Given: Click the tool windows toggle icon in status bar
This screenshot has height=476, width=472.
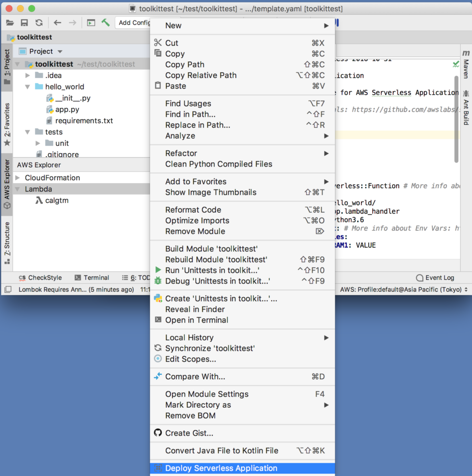Looking at the screenshot, I should coord(8,290).
